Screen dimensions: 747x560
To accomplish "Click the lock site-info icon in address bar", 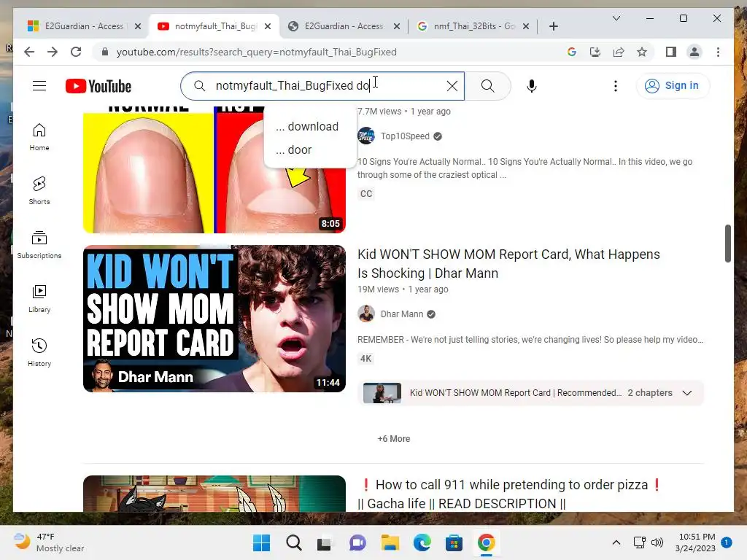I will coord(105,52).
